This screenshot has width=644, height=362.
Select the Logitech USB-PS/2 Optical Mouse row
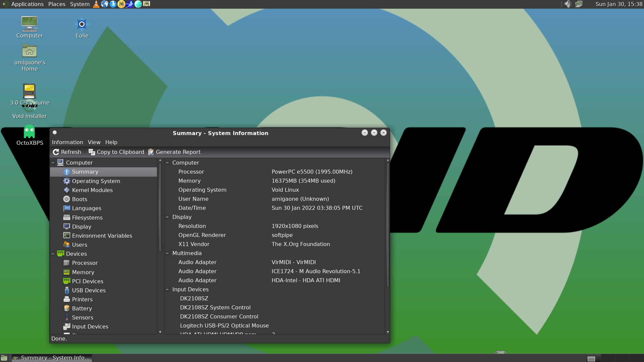[274, 325]
